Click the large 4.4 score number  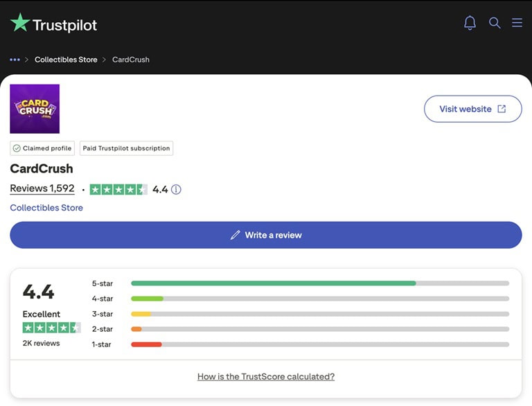coord(38,292)
